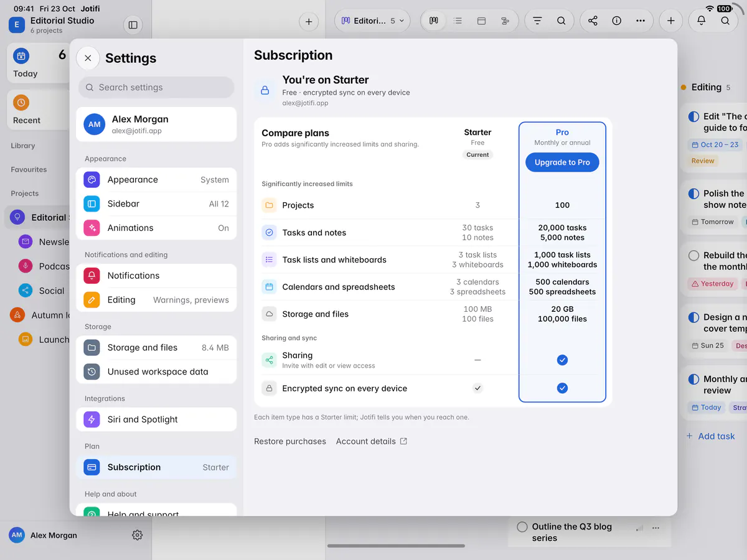Expand the Projects section header
Viewport: 747px width, 560px height.
(24, 194)
